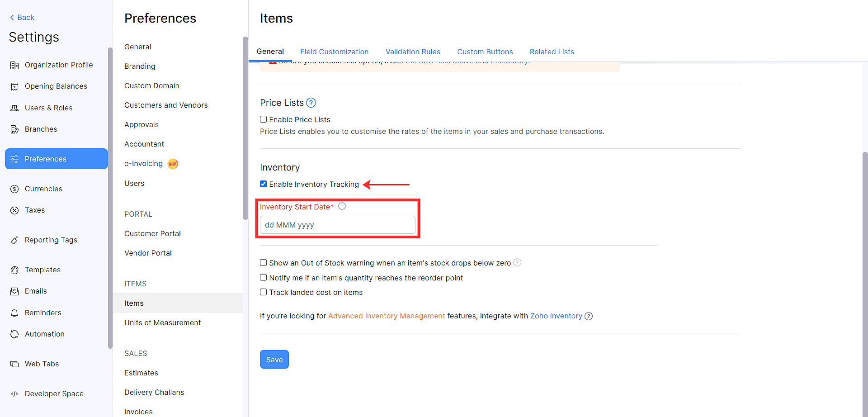This screenshot has width=868, height=417.
Task: Click the Taxes sidebar icon
Action: (x=15, y=210)
